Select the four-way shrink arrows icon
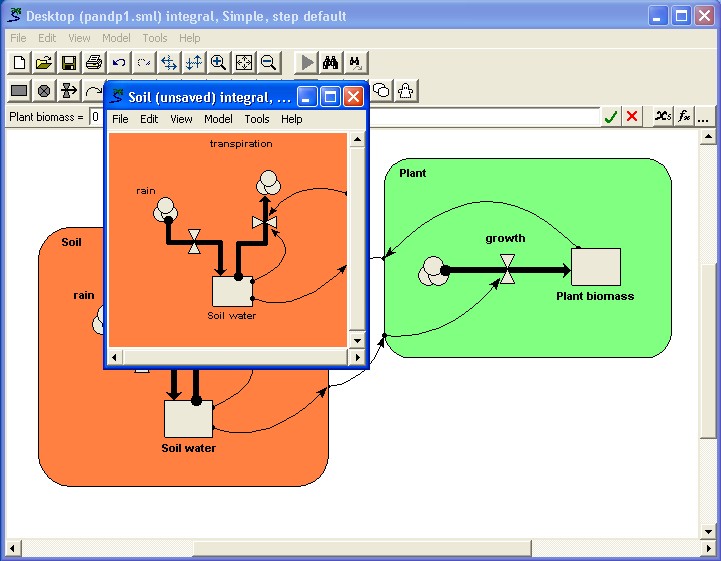This screenshot has width=721, height=561. point(193,63)
